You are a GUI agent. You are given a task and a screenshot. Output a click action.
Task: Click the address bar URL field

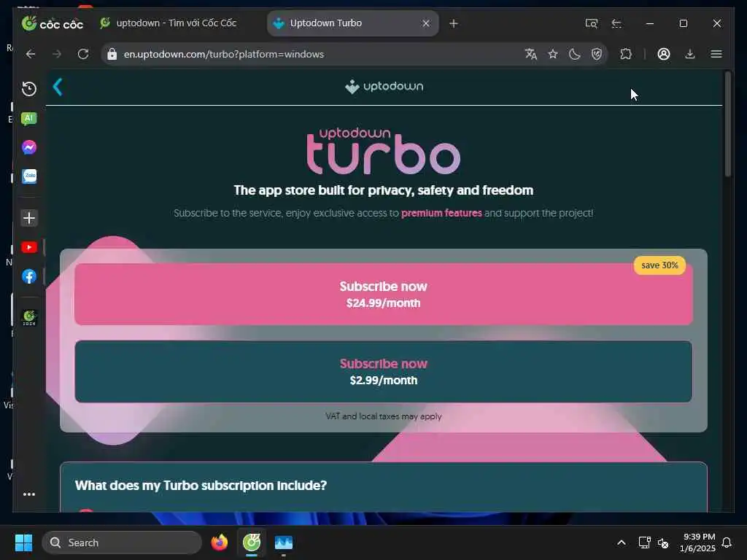pyautogui.click(x=314, y=54)
